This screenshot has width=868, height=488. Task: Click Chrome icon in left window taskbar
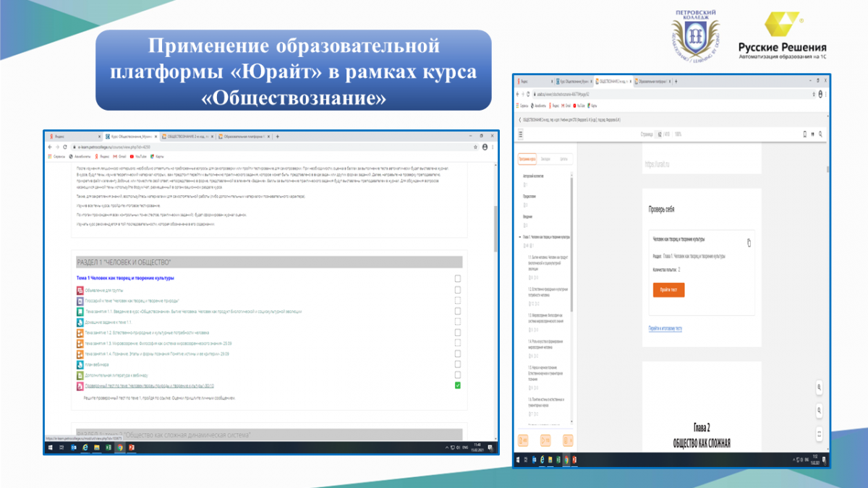[x=119, y=448]
